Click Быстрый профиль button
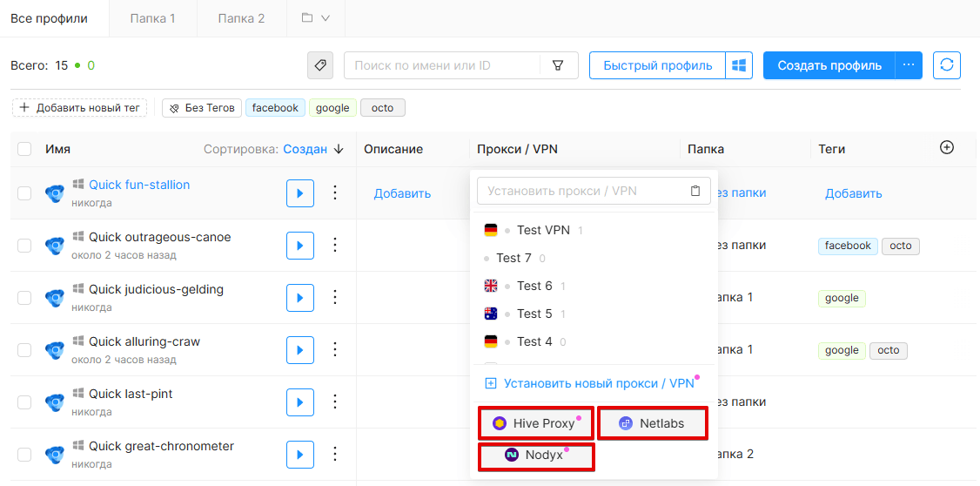Viewport: 980px width, 486px height. (x=657, y=65)
